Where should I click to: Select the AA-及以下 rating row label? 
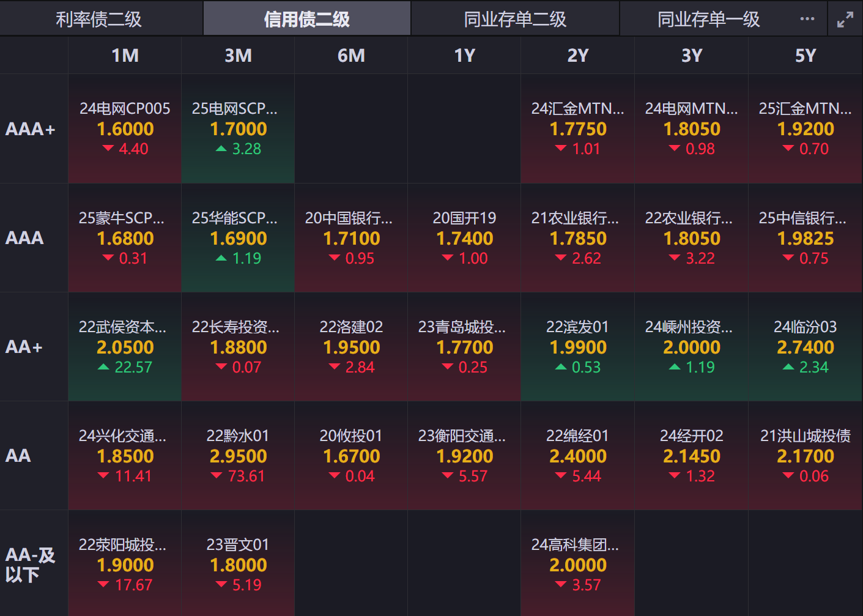click(31, 565)
